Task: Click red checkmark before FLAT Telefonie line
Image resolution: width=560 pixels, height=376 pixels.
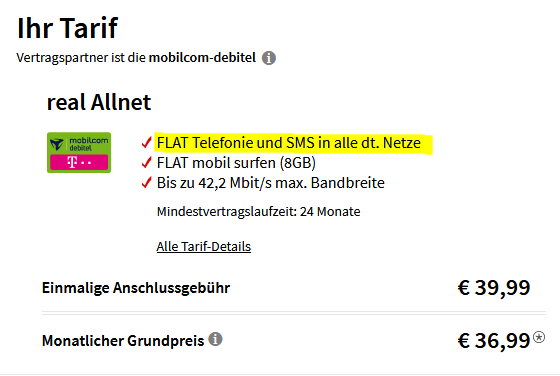Action: [x=146, y=142]
